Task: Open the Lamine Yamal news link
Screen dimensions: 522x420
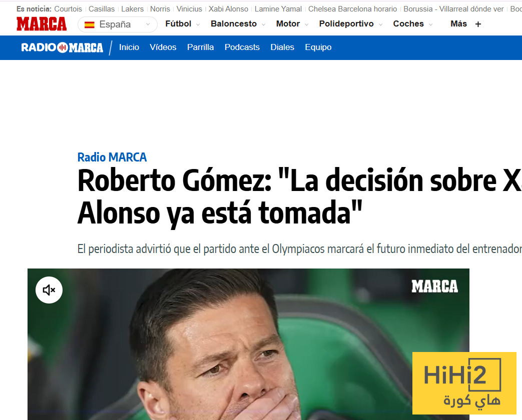Action: click(278, 9)
